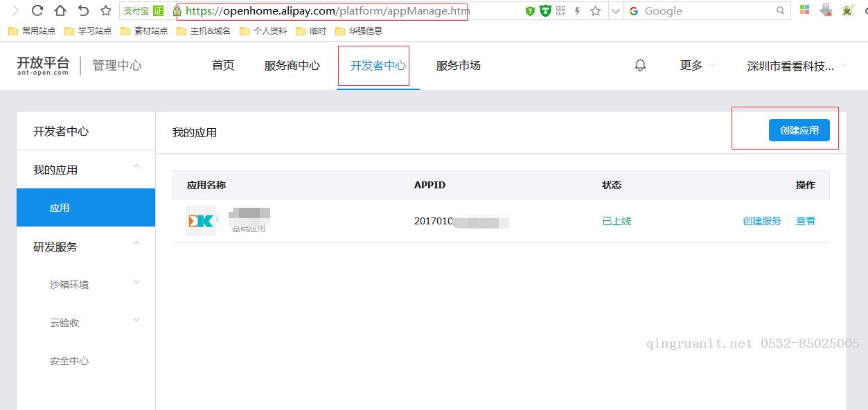Open the QR code icon in address bar
This screenshot has width=868, height=410.
click(x=561, y=11)
